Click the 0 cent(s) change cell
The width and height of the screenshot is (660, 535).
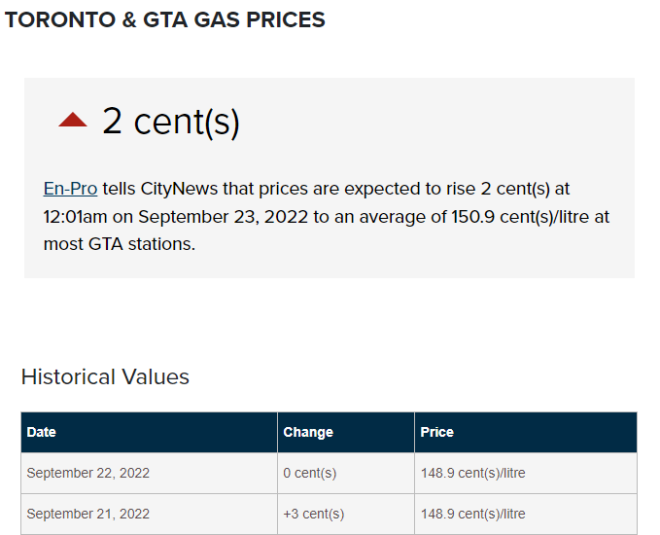click(x=346, y=473)
